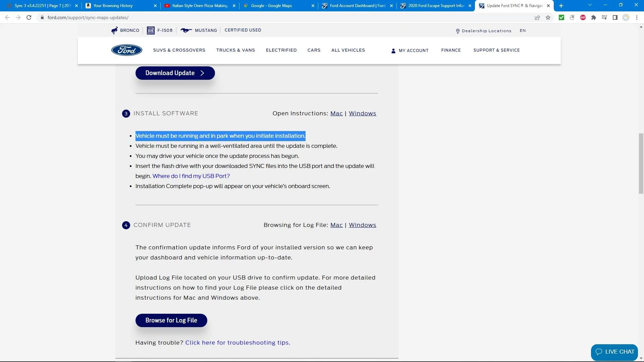Screen dimensions: 644x362
Task: Close the Italian Style Oven Pizza tab
Action: [x=234, y=6]
